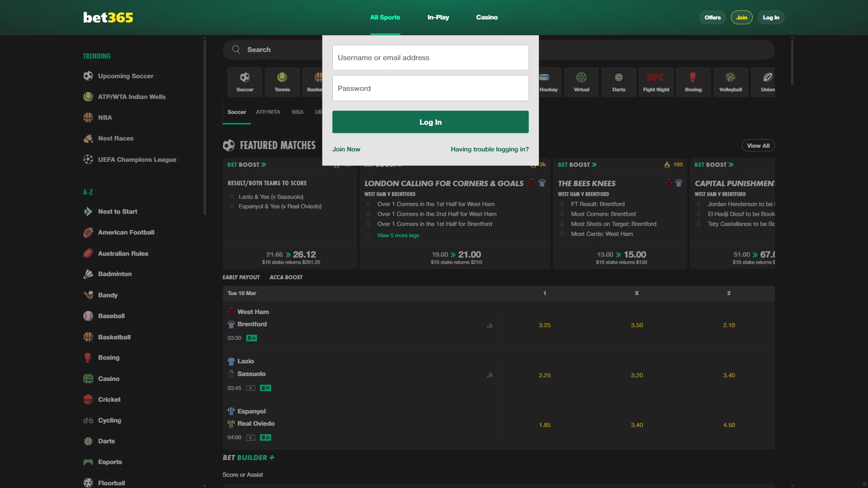868x488 pixels.
Task: Click the Upcoming Soccer ball icon
Action: [88, 76]
